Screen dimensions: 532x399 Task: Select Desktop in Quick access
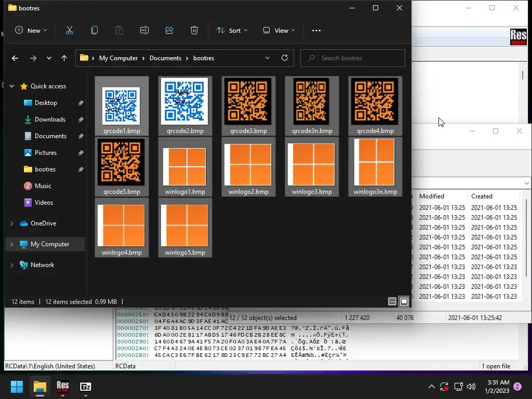click(46, 103)
